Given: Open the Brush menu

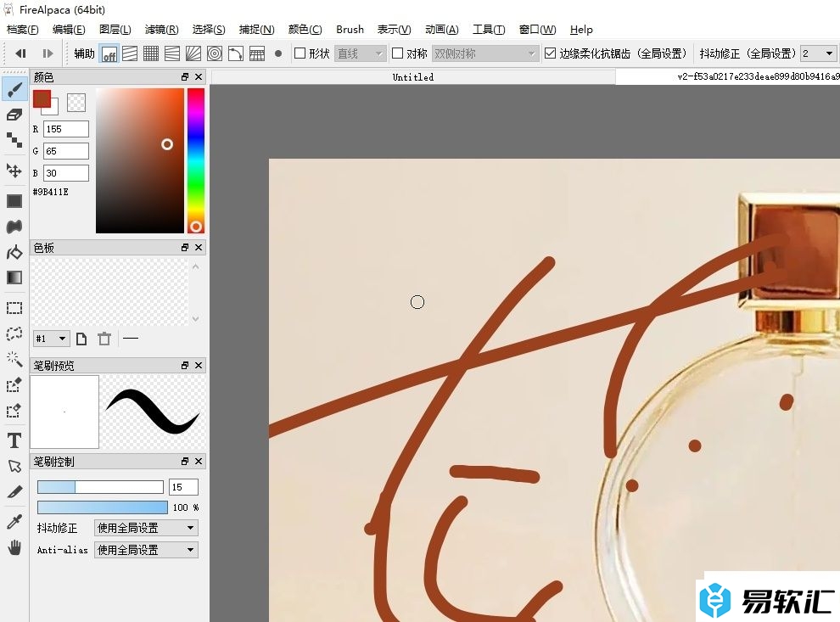Looking at the screenshot, I should click(x=350, y=30).
